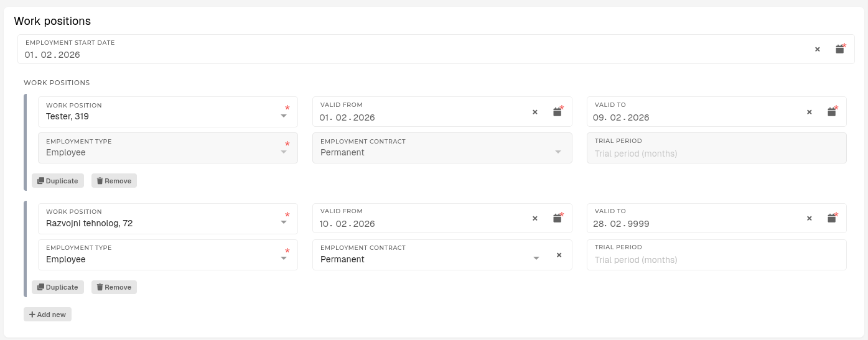Click the Work positions section heading
868x340 pixels.
52,21
